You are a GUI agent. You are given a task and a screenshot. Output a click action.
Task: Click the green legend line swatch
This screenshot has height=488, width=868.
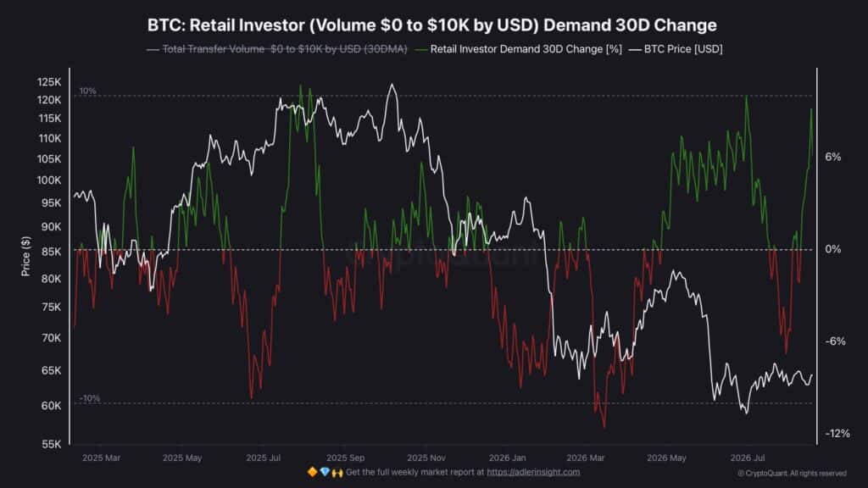point(421,50)
